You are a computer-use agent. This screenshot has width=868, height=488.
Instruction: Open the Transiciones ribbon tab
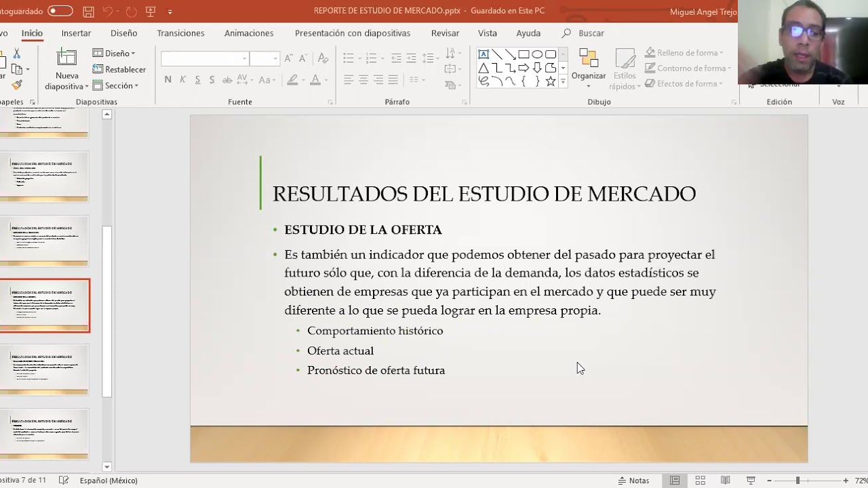[180, 33]
